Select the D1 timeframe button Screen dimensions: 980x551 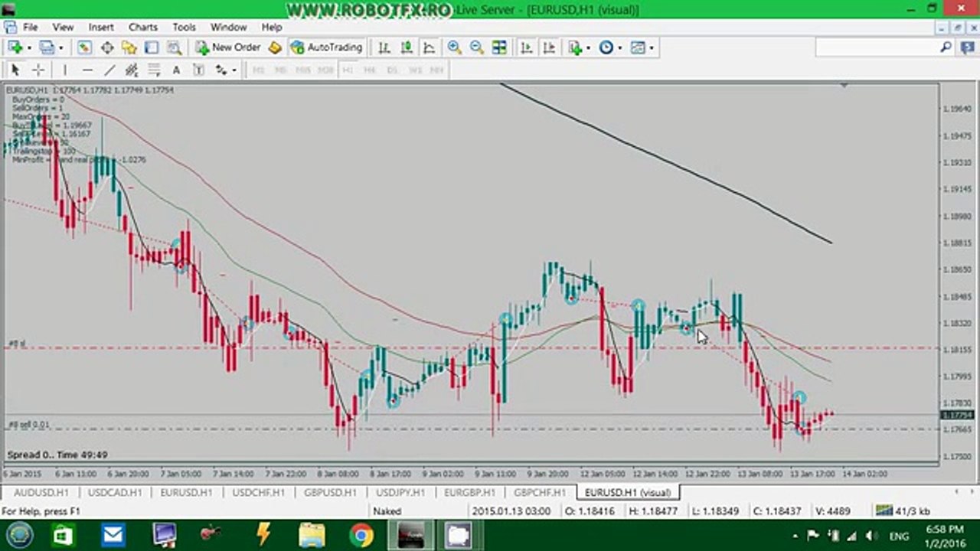click(x=392, y=70)
